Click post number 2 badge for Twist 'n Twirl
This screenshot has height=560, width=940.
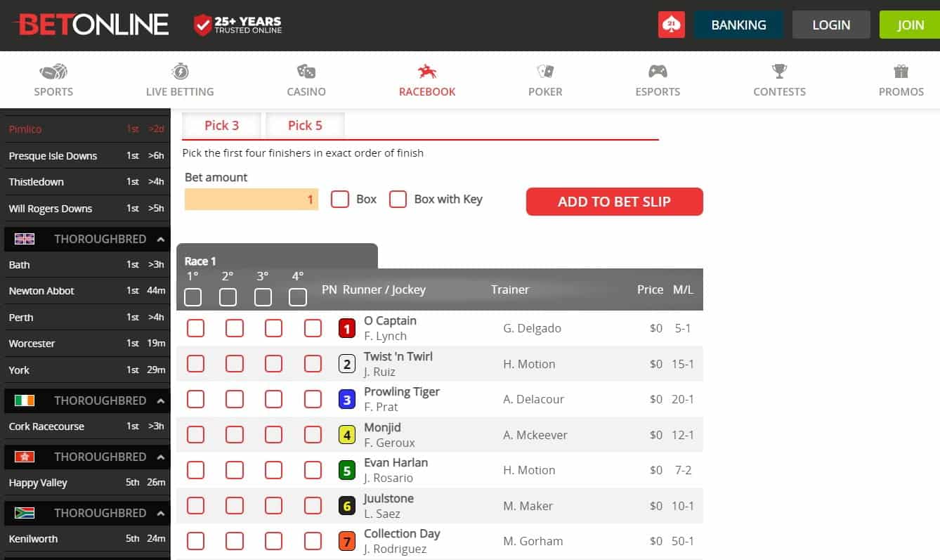click(347, 364)
